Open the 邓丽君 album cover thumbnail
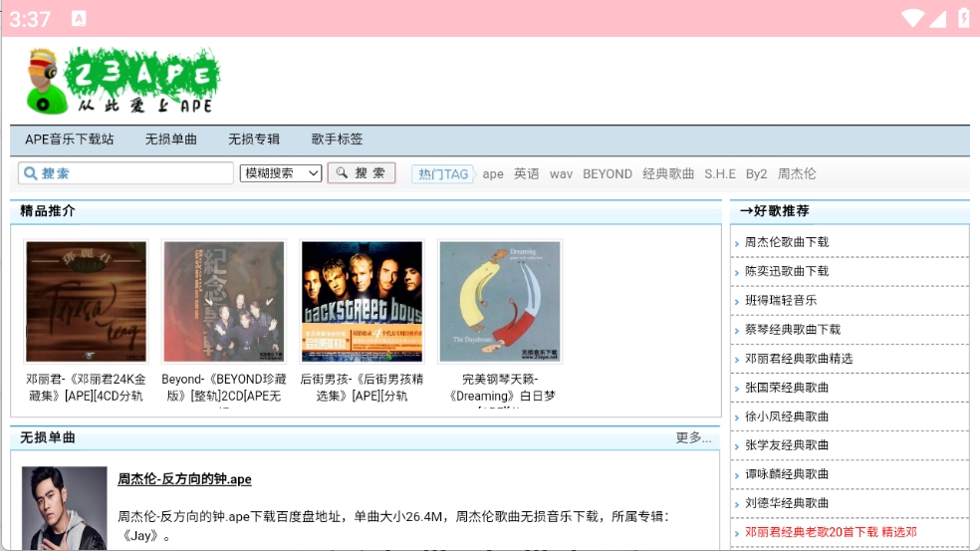 pyautogui.click(x=86, y=301)
